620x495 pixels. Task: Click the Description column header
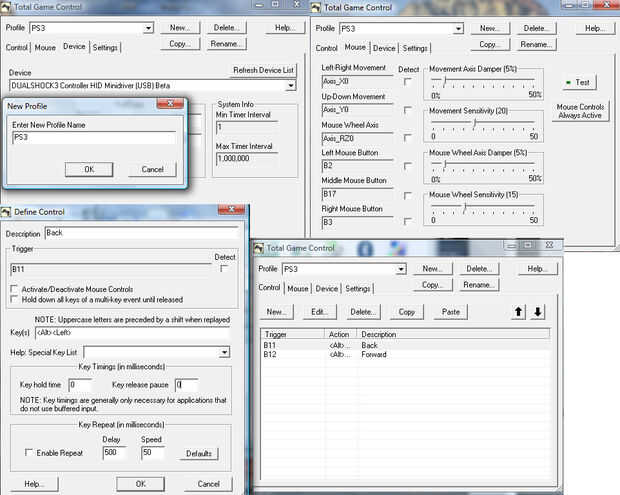tap(453, 334)
